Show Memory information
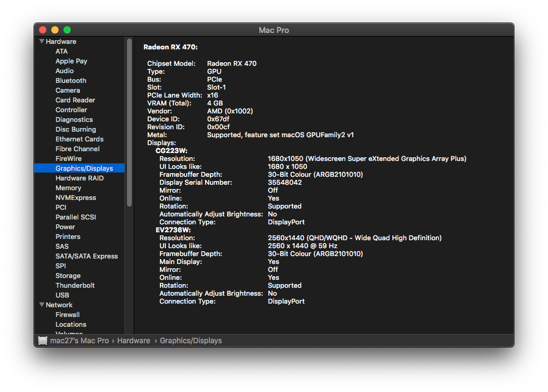The height and width of the screenshot is (392, 548). [x=68, y=188]
